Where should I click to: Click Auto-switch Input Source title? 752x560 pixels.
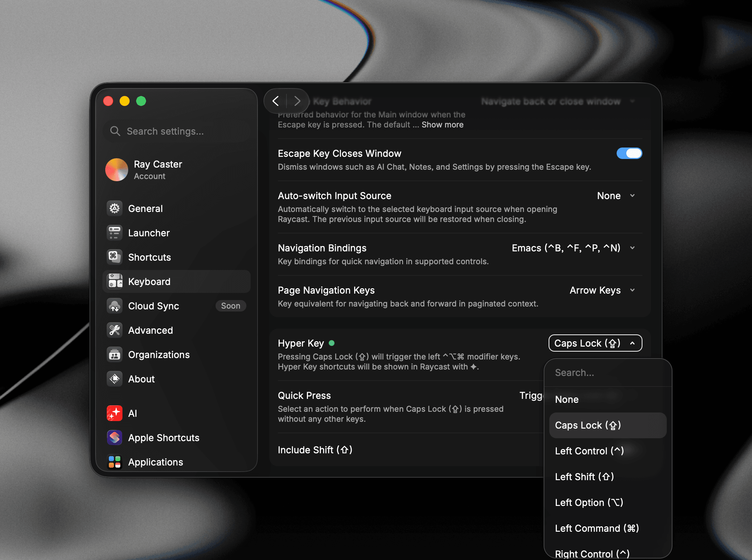(334, 195)
